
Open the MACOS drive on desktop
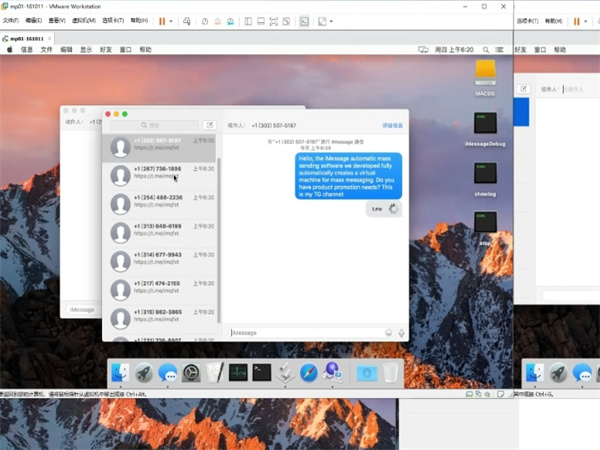click(486, 72)
